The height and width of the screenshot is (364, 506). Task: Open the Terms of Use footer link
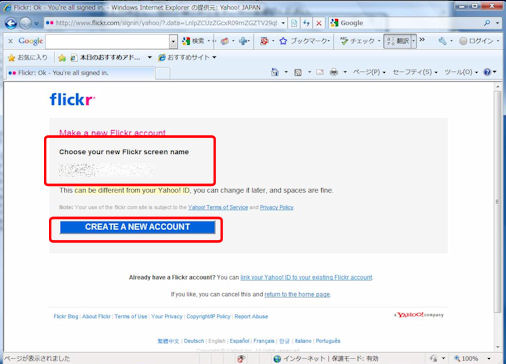pos(131,316)
